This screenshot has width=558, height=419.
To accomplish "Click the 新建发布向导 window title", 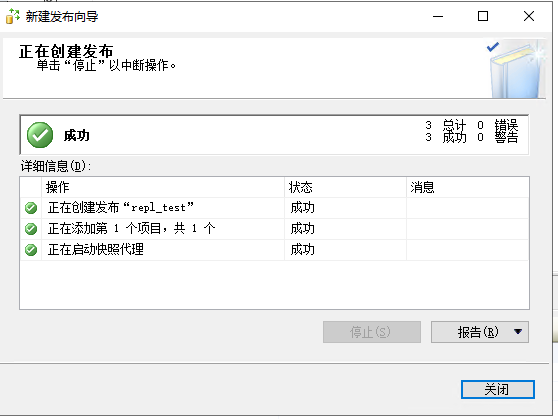I will tap(62, 17).
